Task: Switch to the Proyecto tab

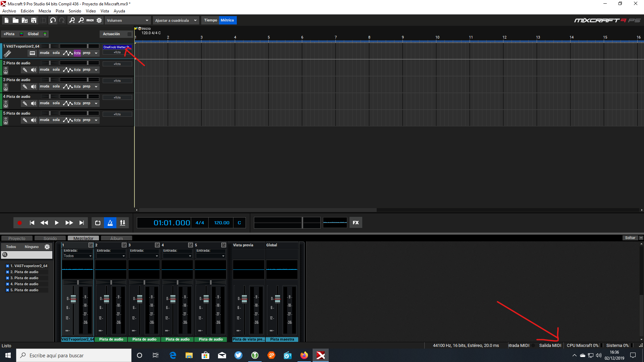Action: click(x=17, y=239)
